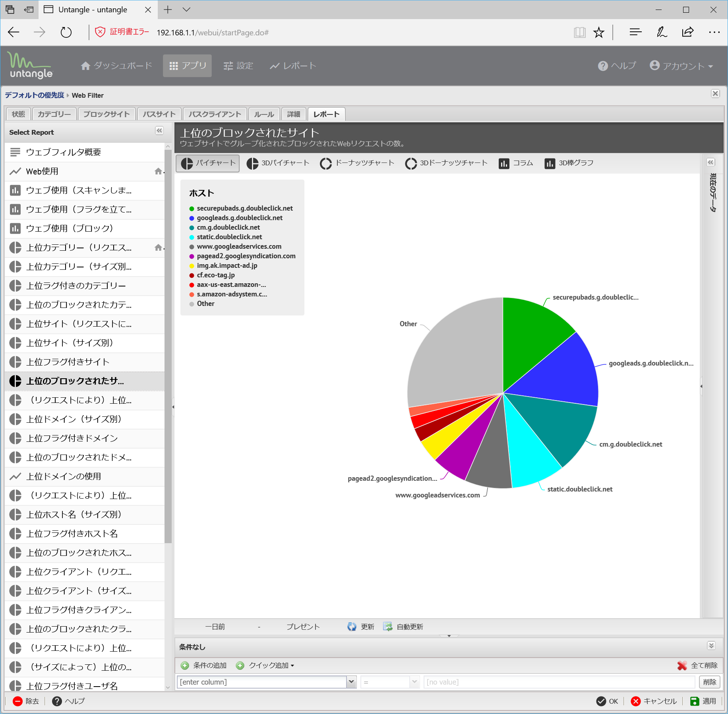The width and height of the screenshot is (728, 714).
Task: Switch to 3Dドーナッツチャート view
Action: tap(446, 163)
